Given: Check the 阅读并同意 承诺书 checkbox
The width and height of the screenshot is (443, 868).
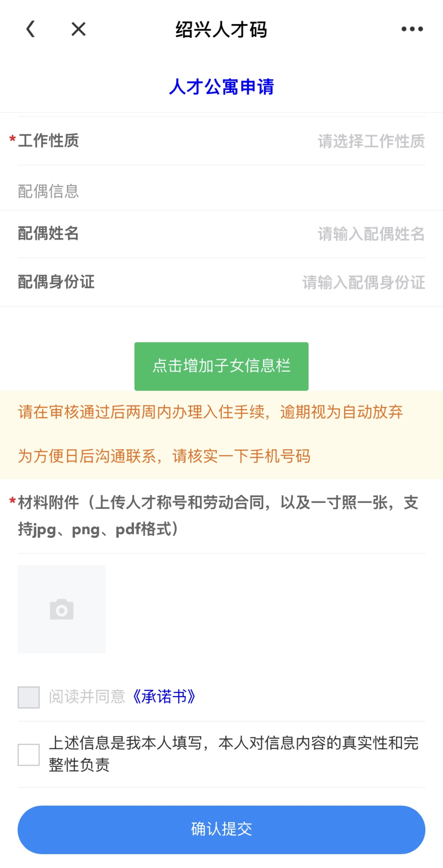Looking at the screenshot, I should (x=29, y=697).
